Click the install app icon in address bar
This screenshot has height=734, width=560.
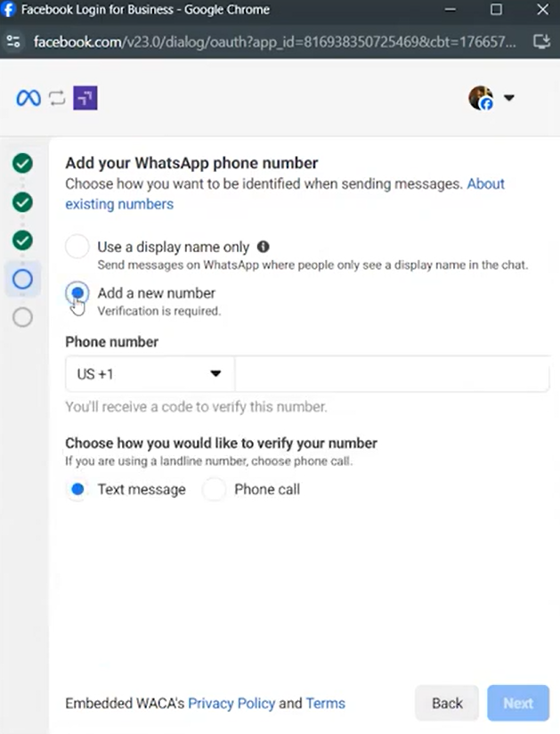(542, 42)
